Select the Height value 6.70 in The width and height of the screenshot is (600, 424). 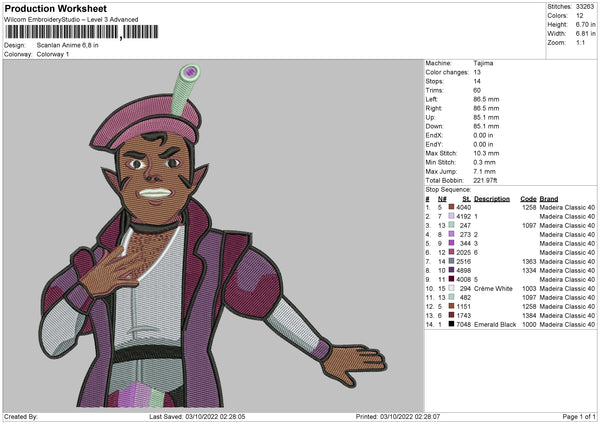[x=585, y=24]
